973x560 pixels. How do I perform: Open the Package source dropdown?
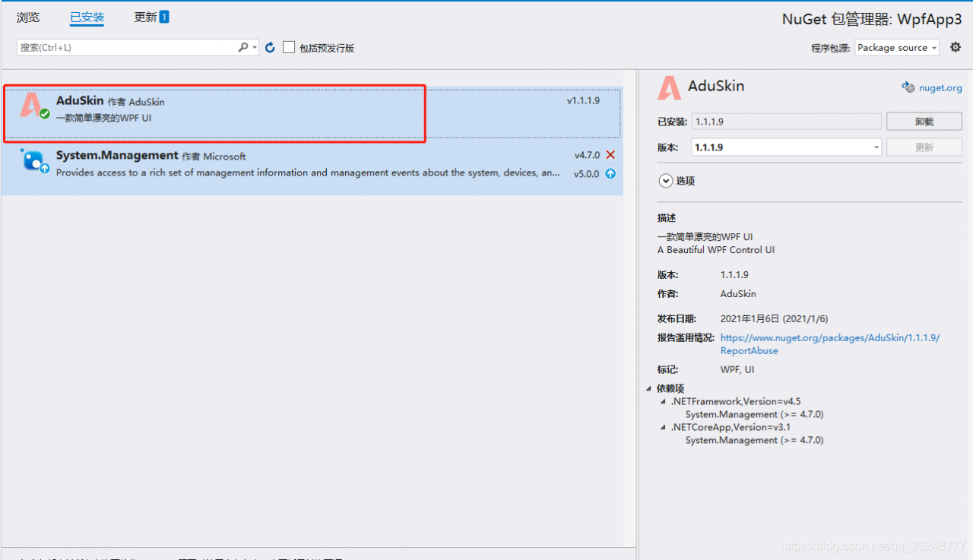(x=897, y=47)
